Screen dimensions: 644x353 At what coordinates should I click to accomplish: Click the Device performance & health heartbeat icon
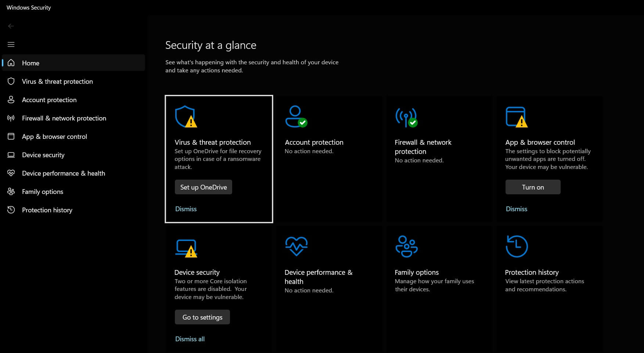11,173
